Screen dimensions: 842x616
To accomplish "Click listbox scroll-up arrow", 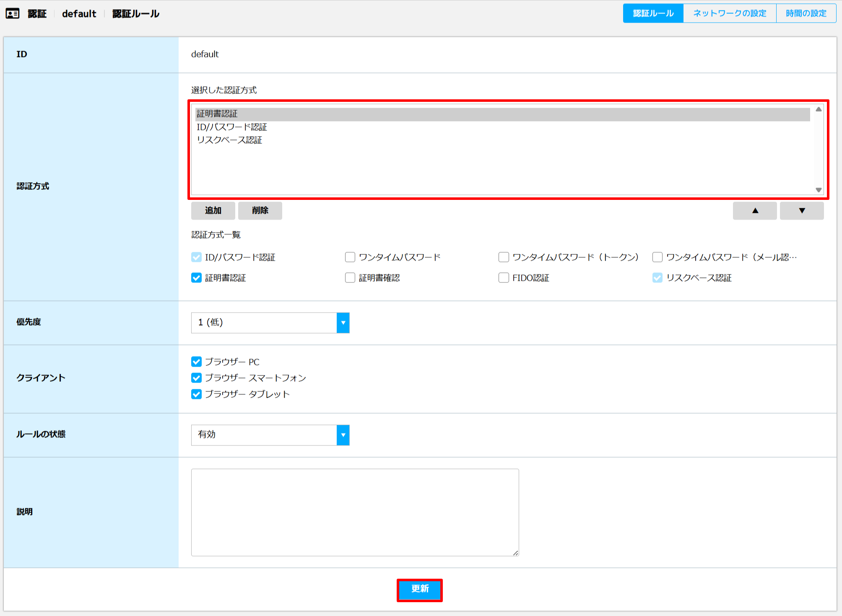I will tap(819, 109).
